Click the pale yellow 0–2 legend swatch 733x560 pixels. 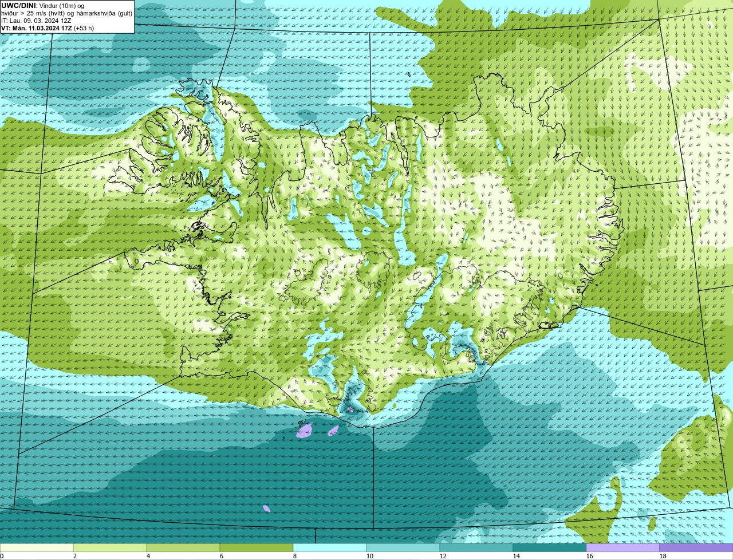[37, 548]
